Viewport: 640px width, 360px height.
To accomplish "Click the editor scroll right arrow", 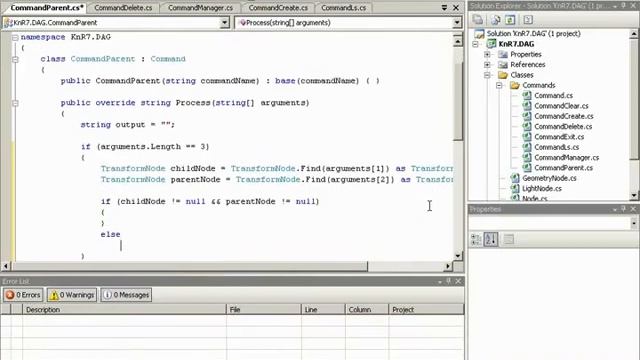I will tap(448, 266).
